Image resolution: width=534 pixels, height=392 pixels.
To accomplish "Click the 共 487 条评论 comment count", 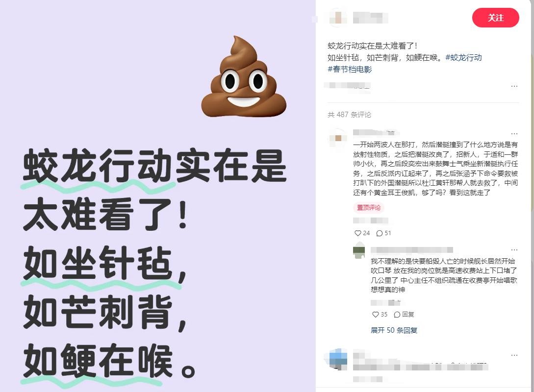I will pyautogui.click(x=350, y=115).
